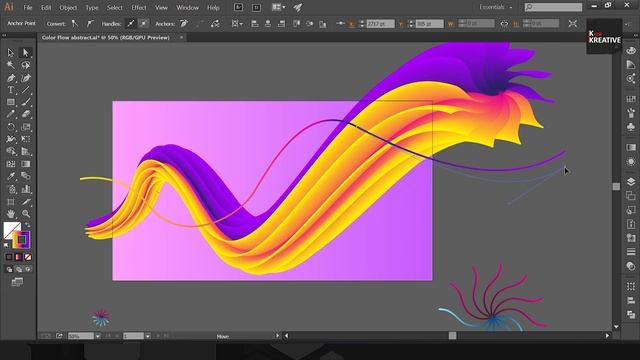Image resolution: width=640 pixels, height=360 pixels.
Task: Activate the Hand tool
Action: [x=11, y=214]
